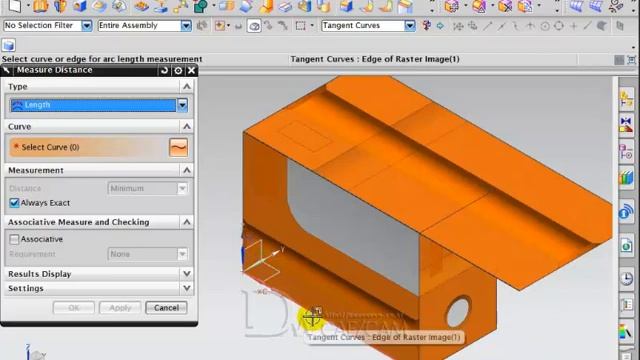Toggle the Existing Point plus snap icon
The height and width of the screenshot is (360, 640).
tap(573, 26)
